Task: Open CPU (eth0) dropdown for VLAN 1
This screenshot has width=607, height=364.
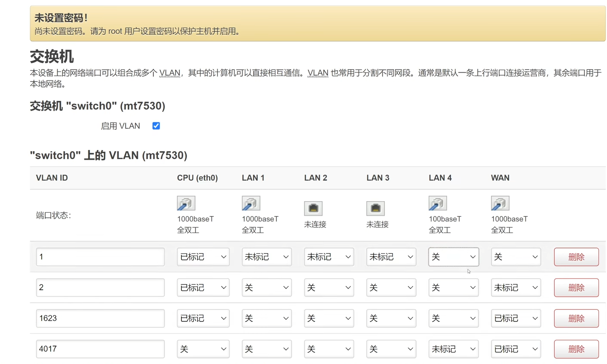Action: tap(203, 257)
